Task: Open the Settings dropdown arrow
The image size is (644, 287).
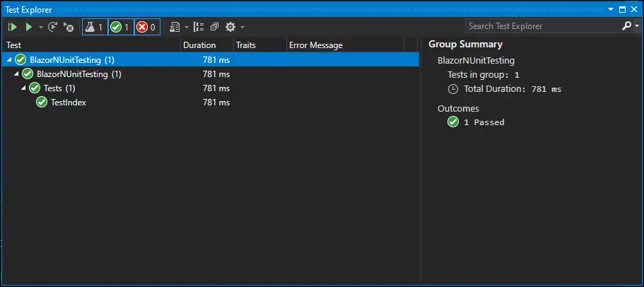Action: coord(242,28)
